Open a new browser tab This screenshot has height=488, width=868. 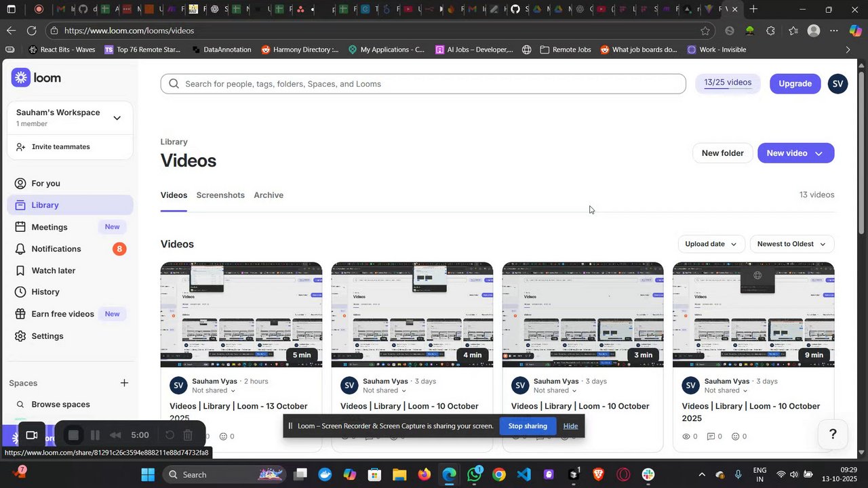click(x=753, y=9)
